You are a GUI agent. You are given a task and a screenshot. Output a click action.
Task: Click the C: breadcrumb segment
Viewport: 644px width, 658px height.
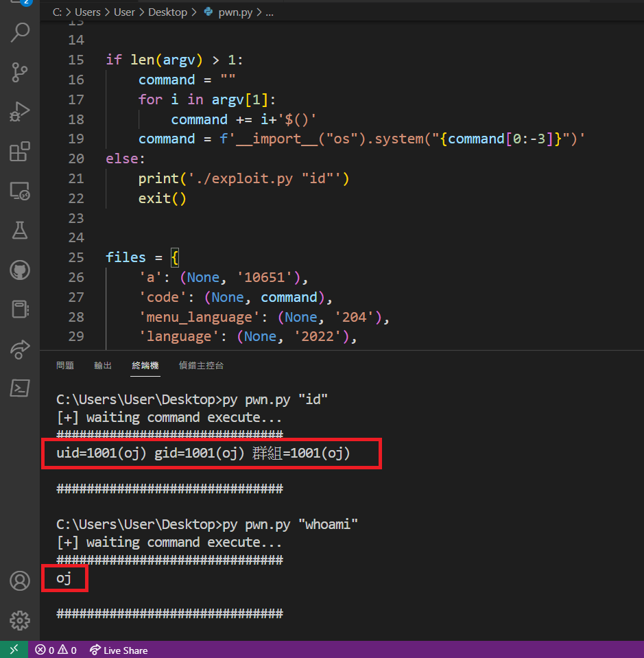point(57,12)
